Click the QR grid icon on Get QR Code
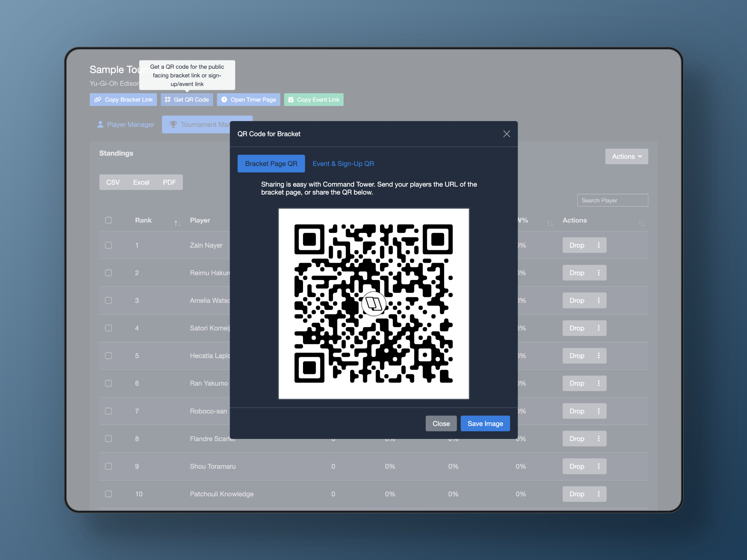The width and height of the screenshot is (747, 560). click(168, 99)
